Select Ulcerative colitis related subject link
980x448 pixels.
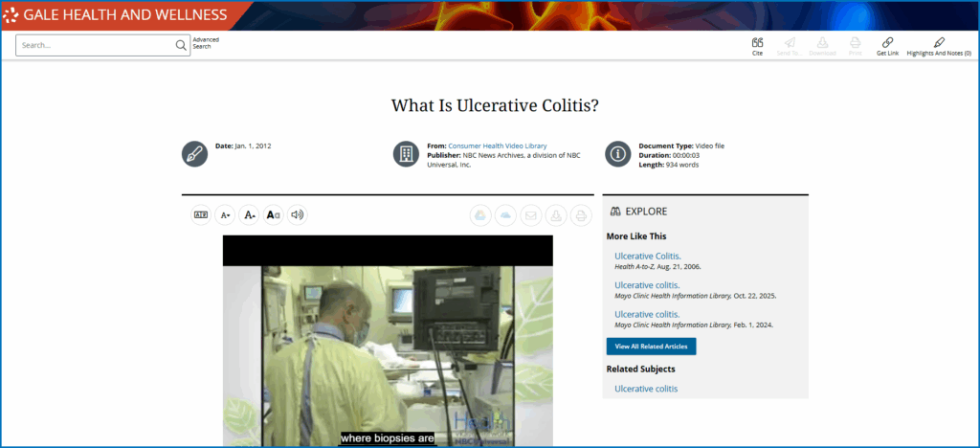pos(646,389)
